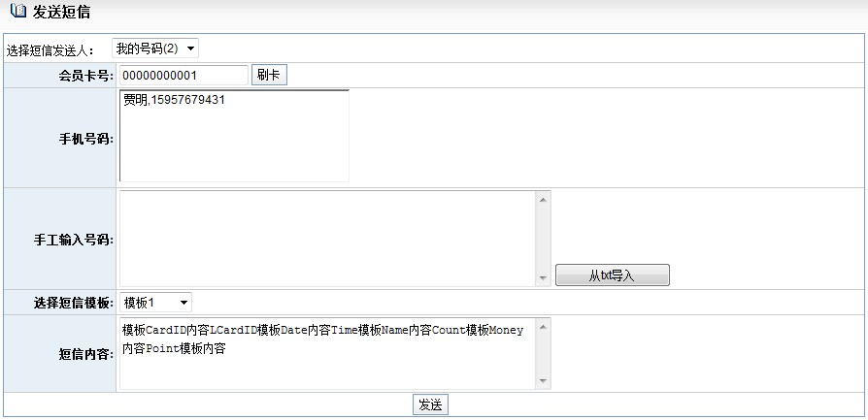Click the 发送短信 page title text
Viewport: 868px width, 420px height.
tap(62, 13)
